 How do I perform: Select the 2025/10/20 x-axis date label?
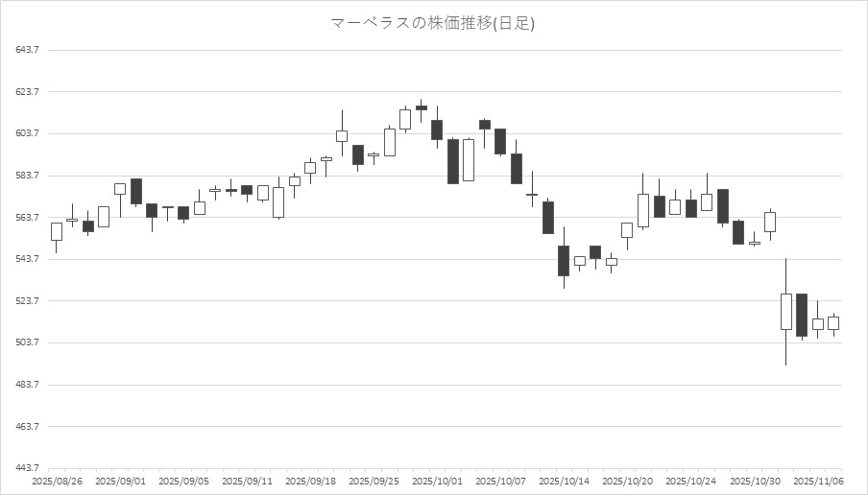point(627,481)
